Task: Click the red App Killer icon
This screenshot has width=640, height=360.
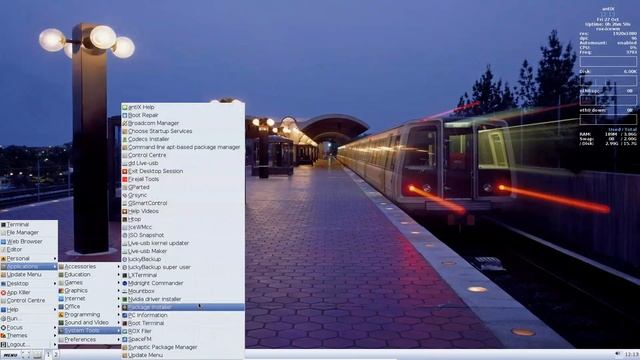Action: click(3, 293)
